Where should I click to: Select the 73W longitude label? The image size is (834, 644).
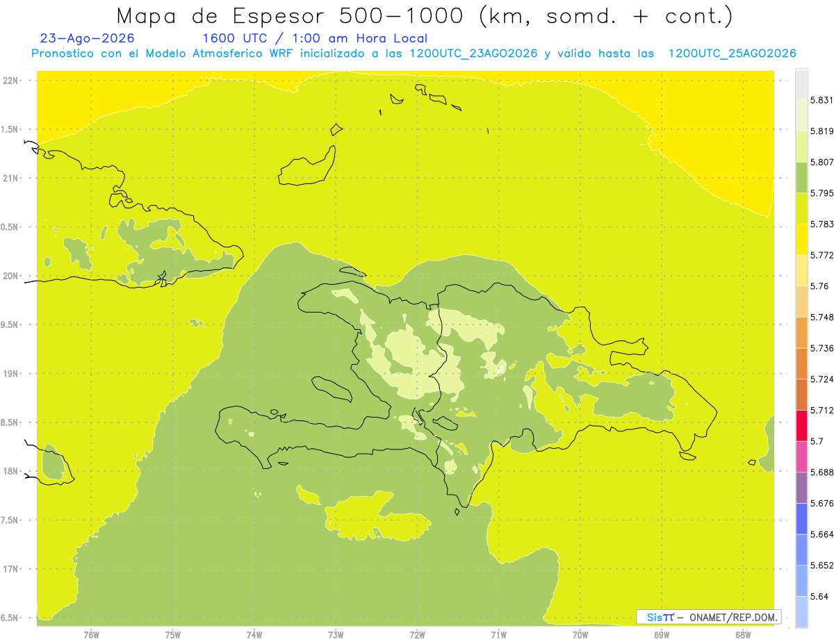pos(336,635)
